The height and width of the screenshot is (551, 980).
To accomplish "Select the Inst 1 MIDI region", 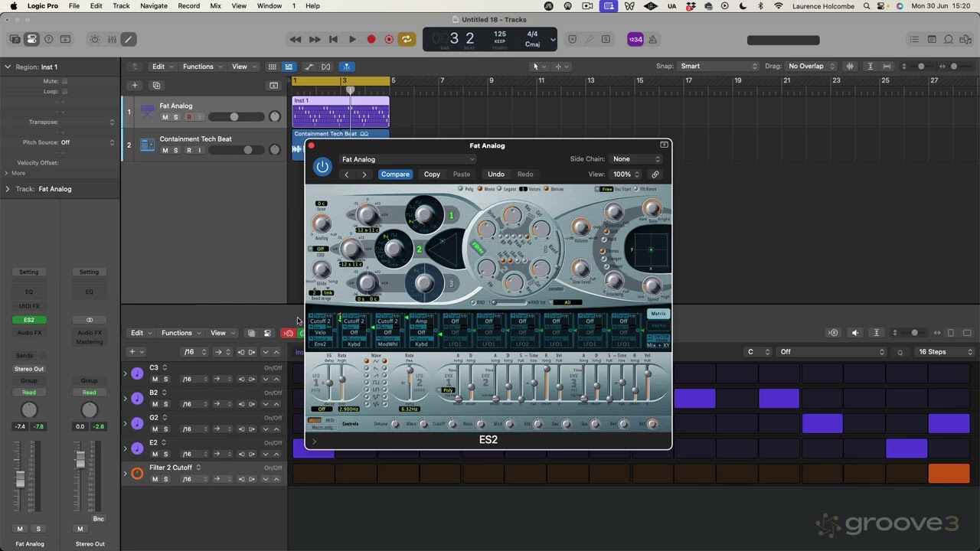I will (x=341, y=112).
